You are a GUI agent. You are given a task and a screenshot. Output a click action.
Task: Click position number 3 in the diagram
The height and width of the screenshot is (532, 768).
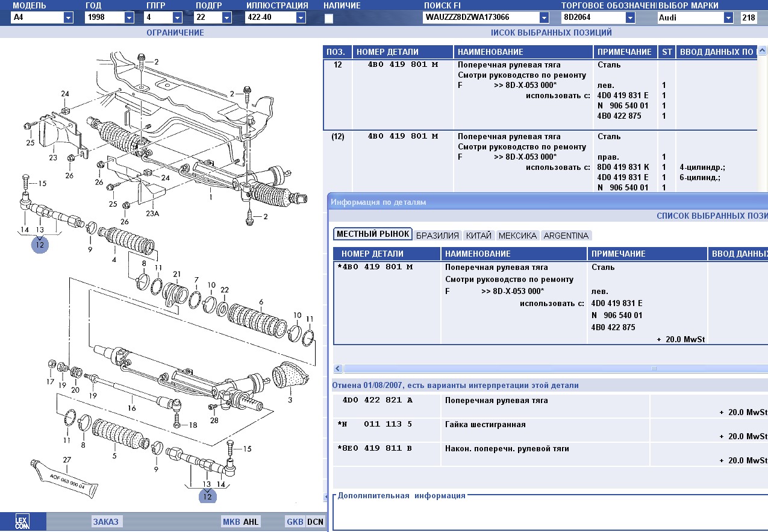tap(290, 399)
